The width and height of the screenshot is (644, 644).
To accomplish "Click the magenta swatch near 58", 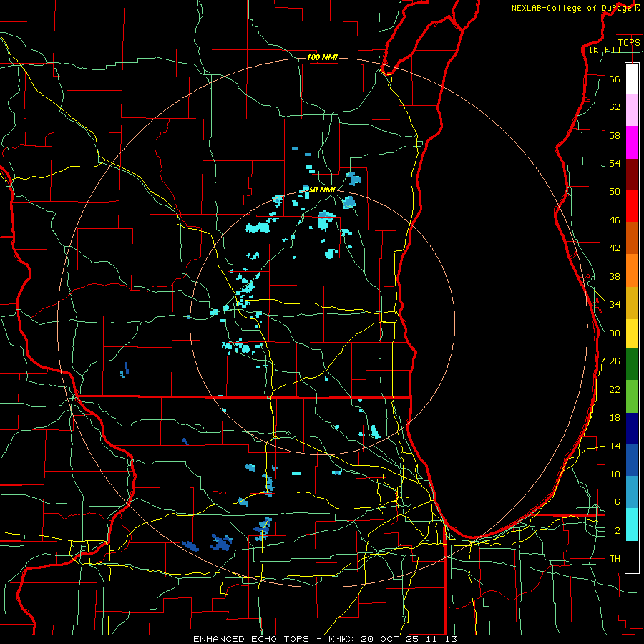I will click(x=632, y=142).
